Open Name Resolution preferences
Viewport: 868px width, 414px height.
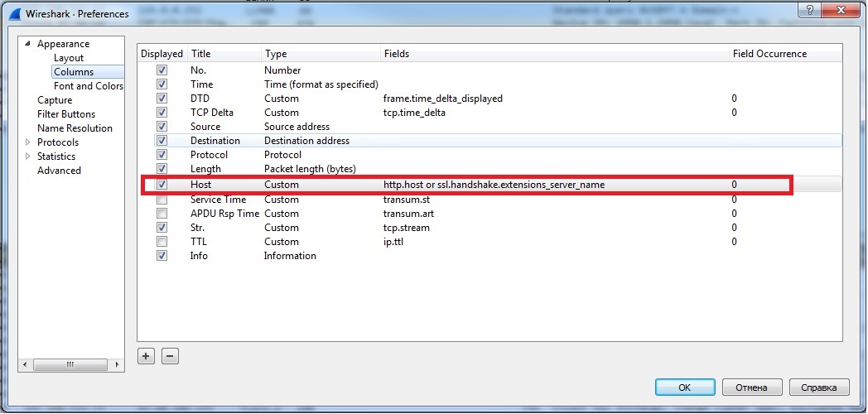click(75, 128)
